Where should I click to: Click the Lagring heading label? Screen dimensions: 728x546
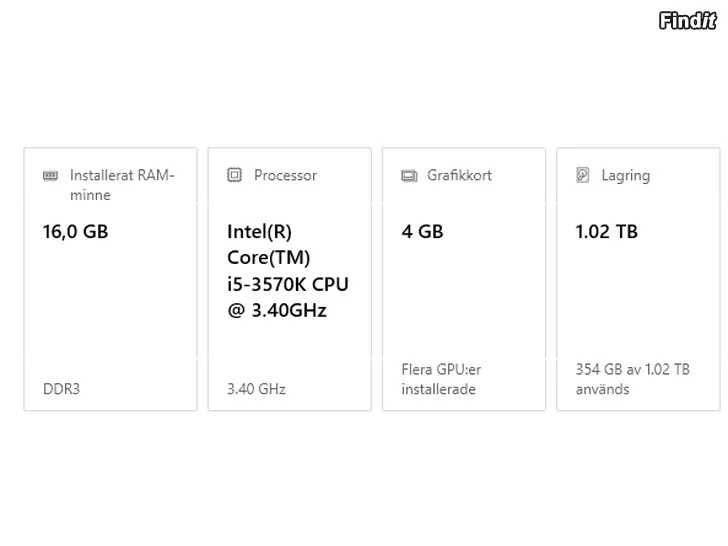point(625,176)
